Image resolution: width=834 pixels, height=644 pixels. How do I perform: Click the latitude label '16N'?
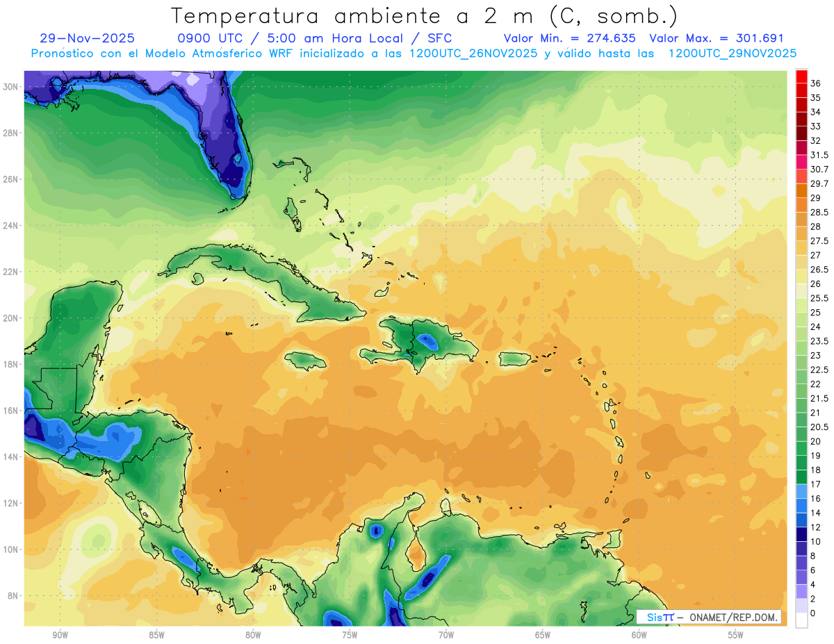tap(12, 411)
